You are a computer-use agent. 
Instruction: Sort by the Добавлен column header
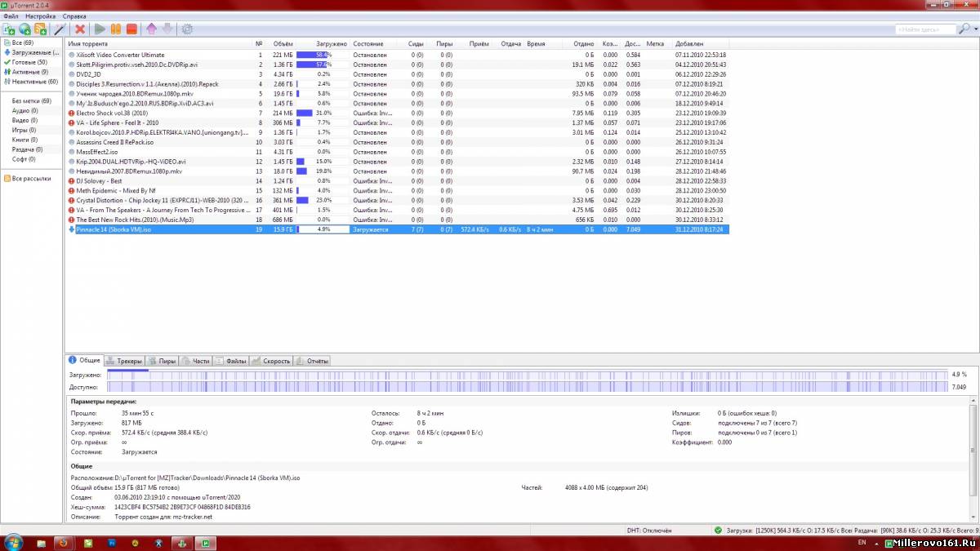[701, 43]
